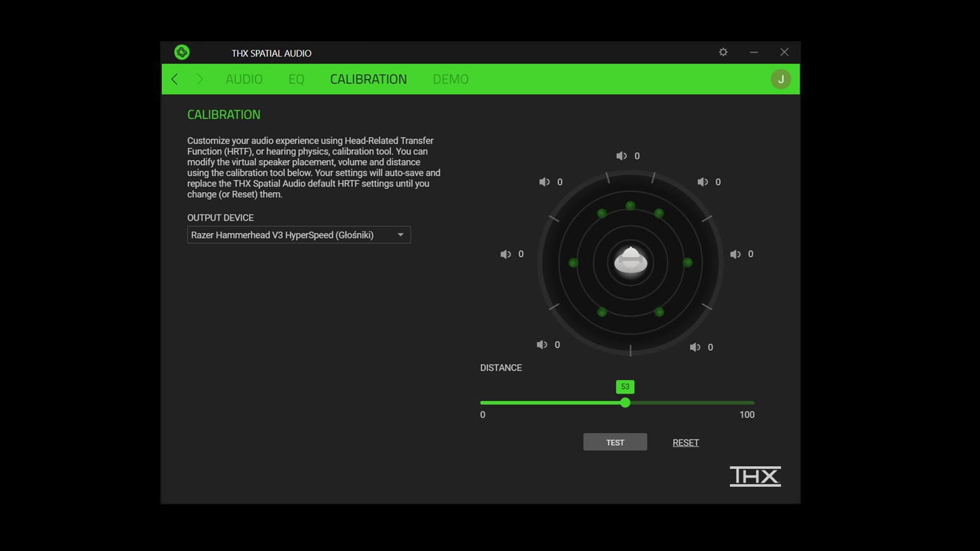Switch to the EQ tab
Screen dimensions: 980x551
[296, 79]
